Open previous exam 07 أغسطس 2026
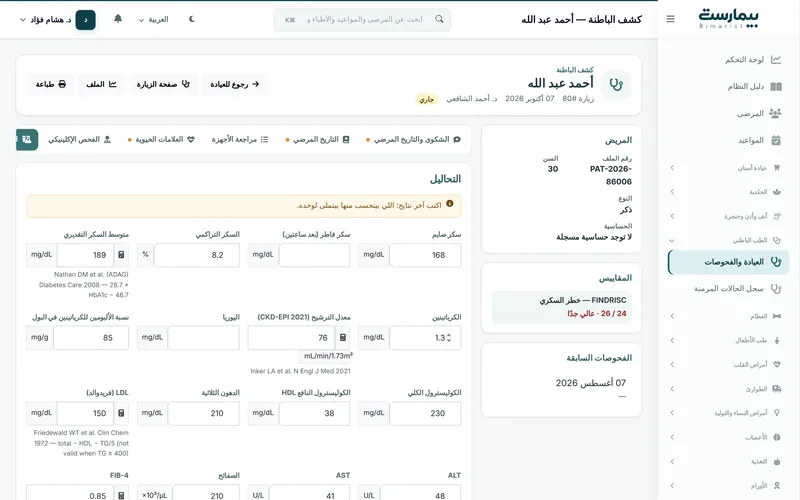Screen dimensions: 800x500 coord(591,383)
